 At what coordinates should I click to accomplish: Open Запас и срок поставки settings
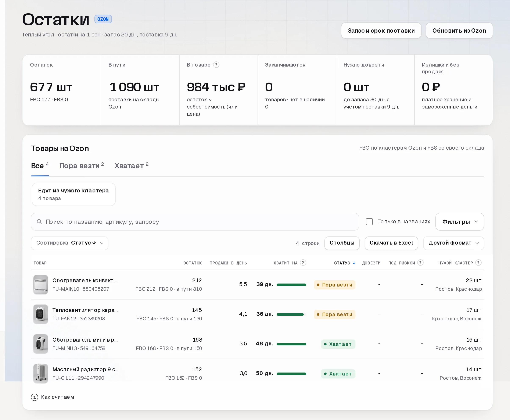(381, 31)
